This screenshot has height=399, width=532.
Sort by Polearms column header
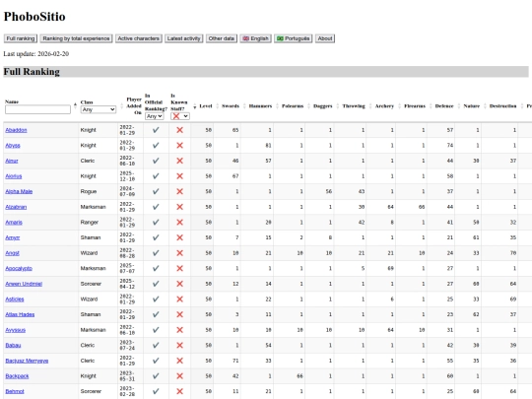pos(293,106)
